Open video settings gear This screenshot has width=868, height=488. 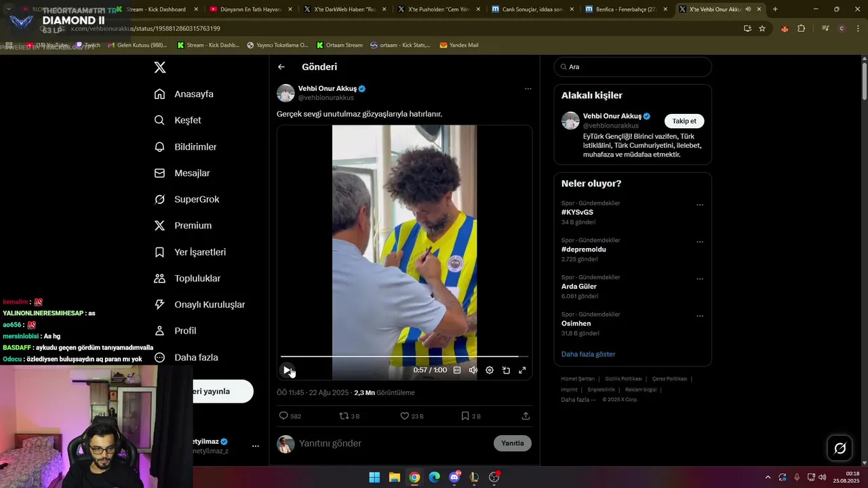click(490, 370)
